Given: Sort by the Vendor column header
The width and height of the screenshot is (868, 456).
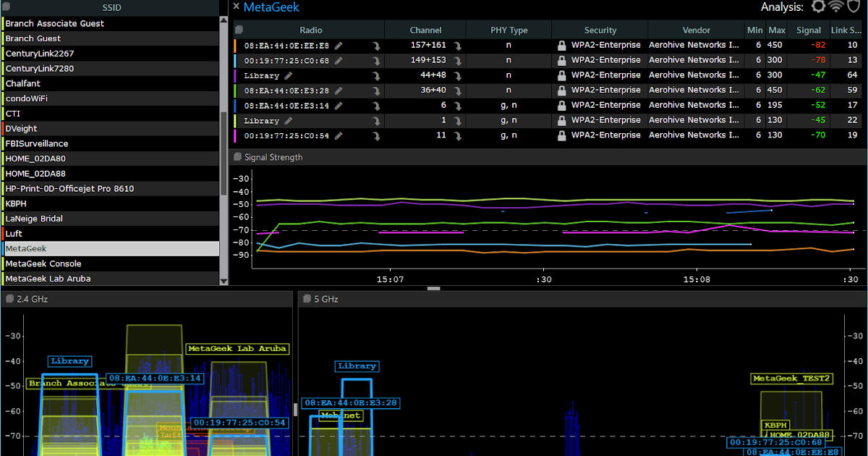Looking at the screenshot, I should point(697,30).
